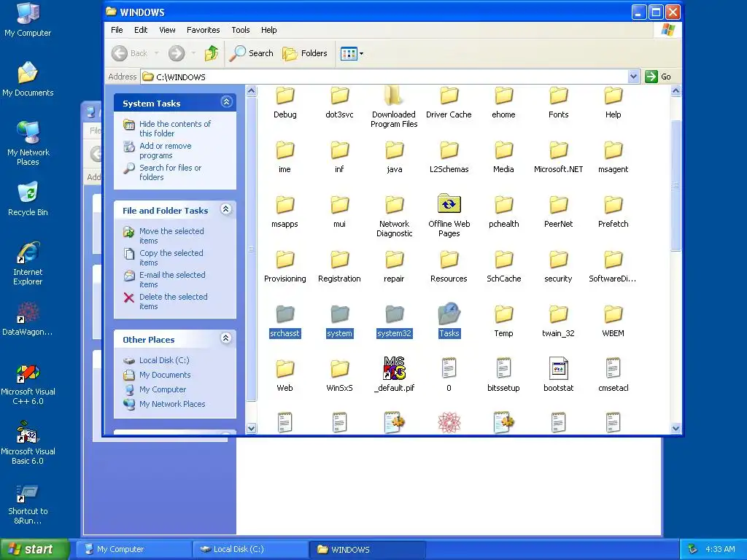Screen dimensions: 747x560
Task: Select the Fonts folder icon
Action: [558, 96]
